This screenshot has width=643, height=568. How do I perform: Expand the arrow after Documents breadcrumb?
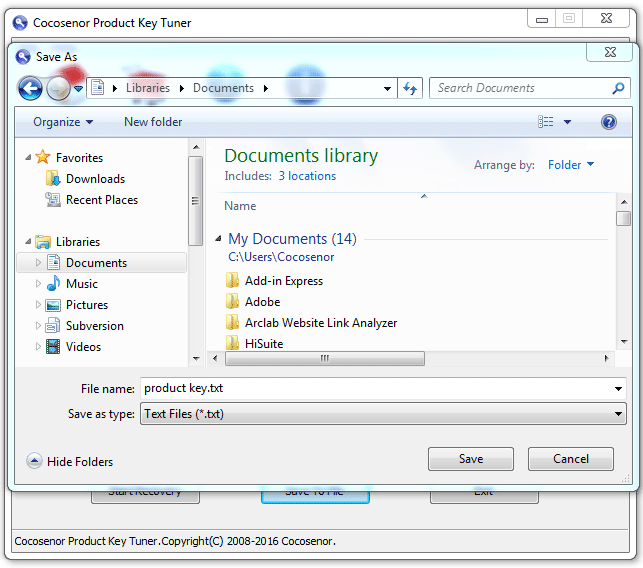click(x=266, y=88)
